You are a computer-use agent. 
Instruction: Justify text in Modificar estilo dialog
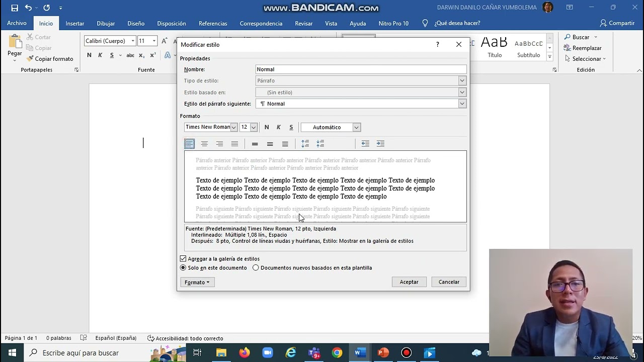pos(234,144)
